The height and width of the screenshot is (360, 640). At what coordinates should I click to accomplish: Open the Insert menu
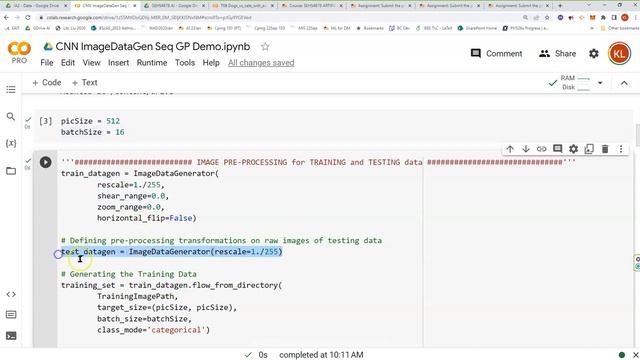click(x=118, y=63)
